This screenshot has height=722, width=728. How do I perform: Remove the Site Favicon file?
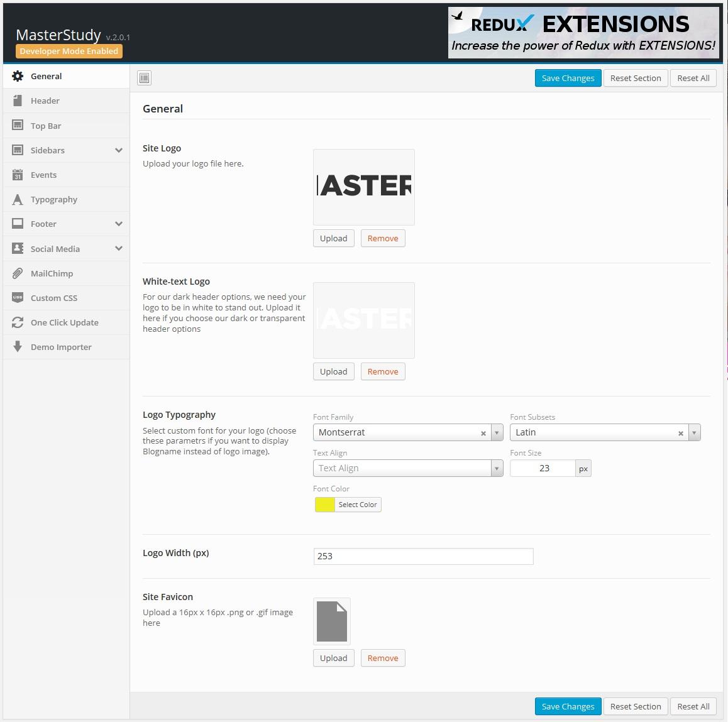(383, 658)
